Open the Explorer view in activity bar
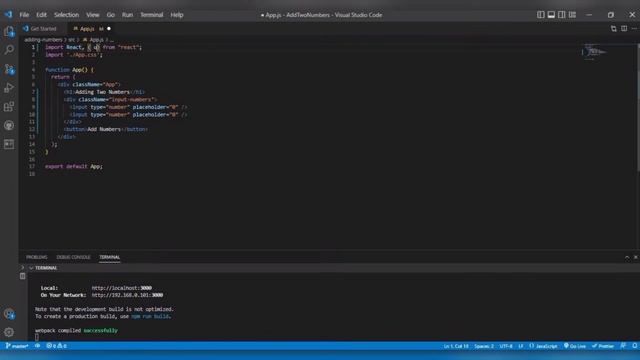The height and width of the screenshot is (360, 640). point(9,32)
